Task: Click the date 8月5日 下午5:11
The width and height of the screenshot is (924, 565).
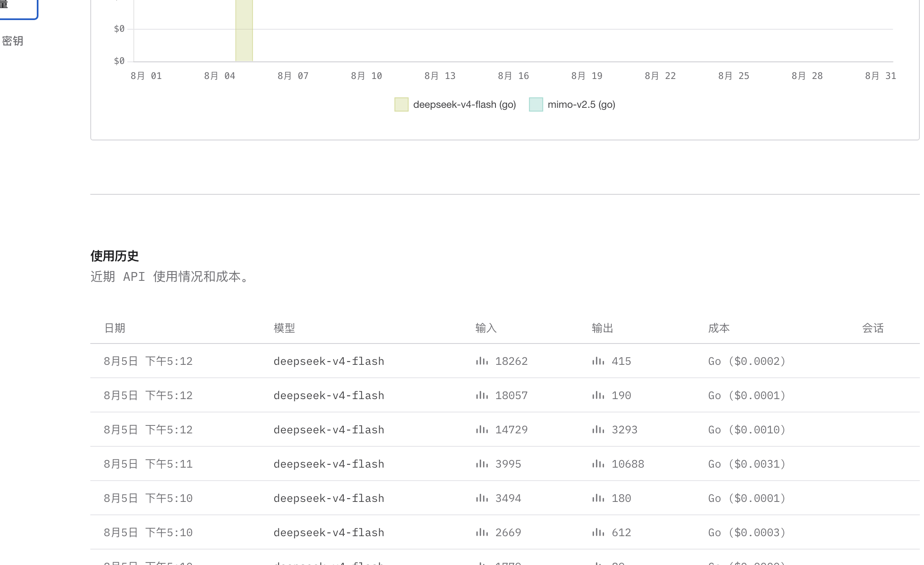Action: (x=148, y=464)
